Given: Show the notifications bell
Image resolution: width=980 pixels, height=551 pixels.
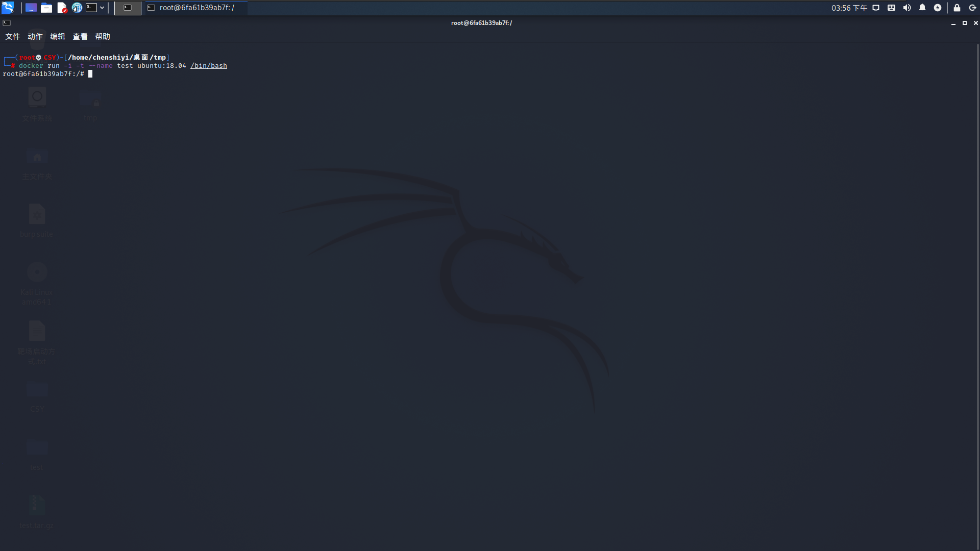Looking at the screenshot, I should 922,8.
